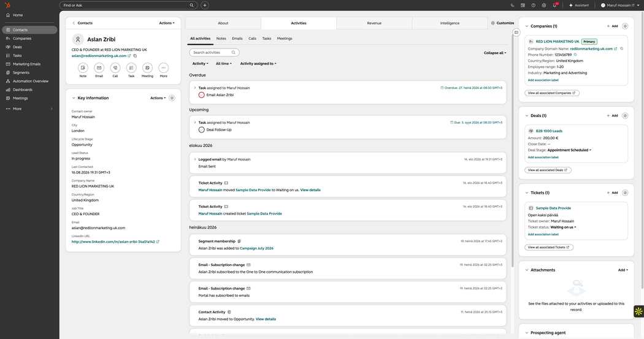Viewport: 644px width, 339px height.
Task: Click the green widget icon at right edge
Action: [x=638, y=311]
